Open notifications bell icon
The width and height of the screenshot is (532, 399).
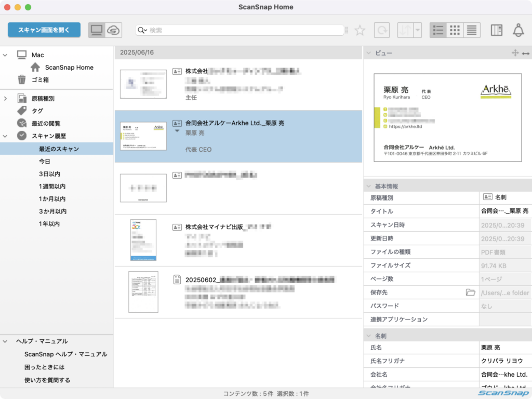tap(518, 30)
